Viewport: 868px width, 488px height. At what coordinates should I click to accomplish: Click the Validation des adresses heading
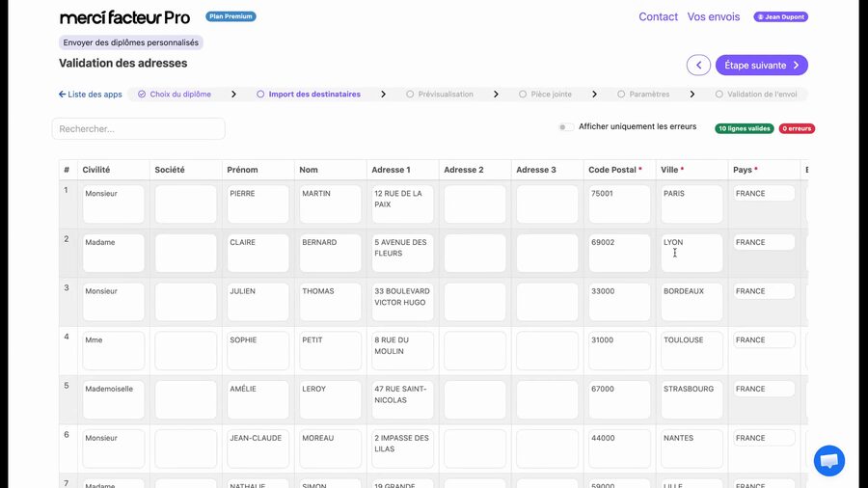(x=123, y=63)
